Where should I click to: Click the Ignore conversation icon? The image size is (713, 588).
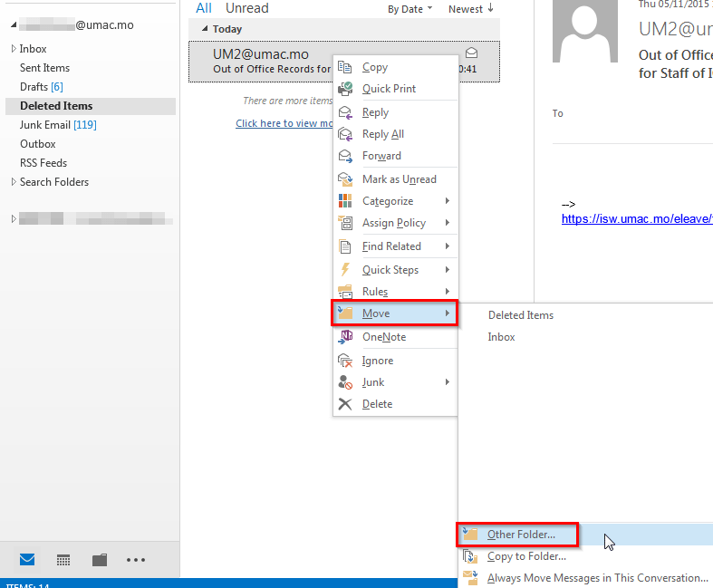coord(345,361)
